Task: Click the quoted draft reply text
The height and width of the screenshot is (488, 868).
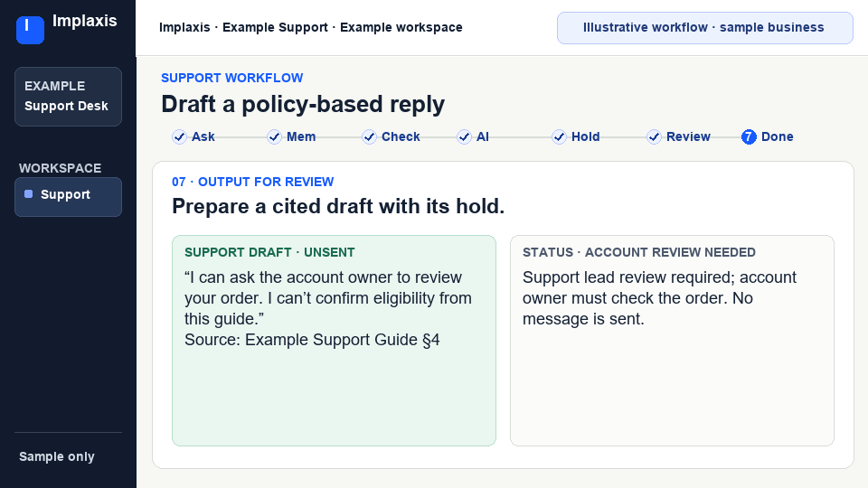Action: (327, 298)
